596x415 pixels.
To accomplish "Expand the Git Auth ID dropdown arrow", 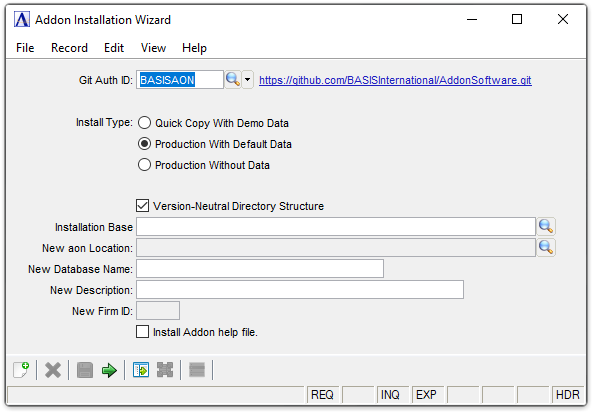I will (247, 80).
